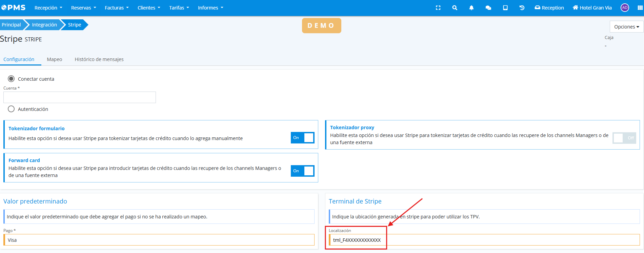Expand the Opciones dropdown
This screenshot has width=644, height=253.
coord(626,27)
